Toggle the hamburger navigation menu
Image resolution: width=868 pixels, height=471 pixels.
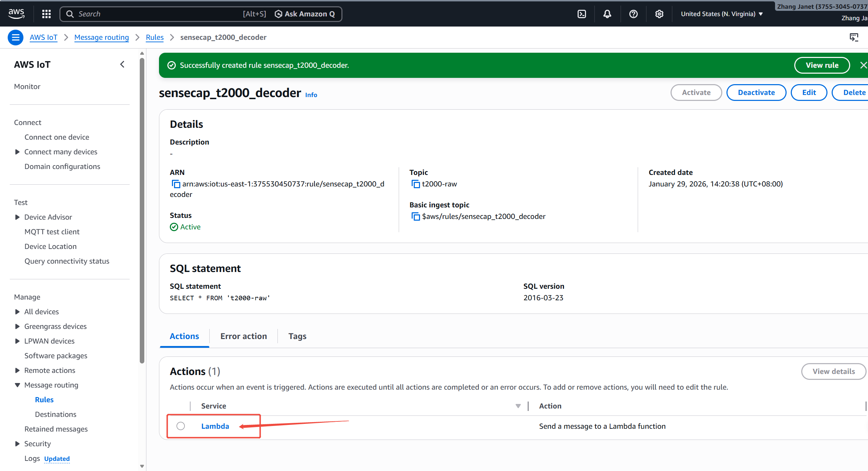click(x=15, y=37)
